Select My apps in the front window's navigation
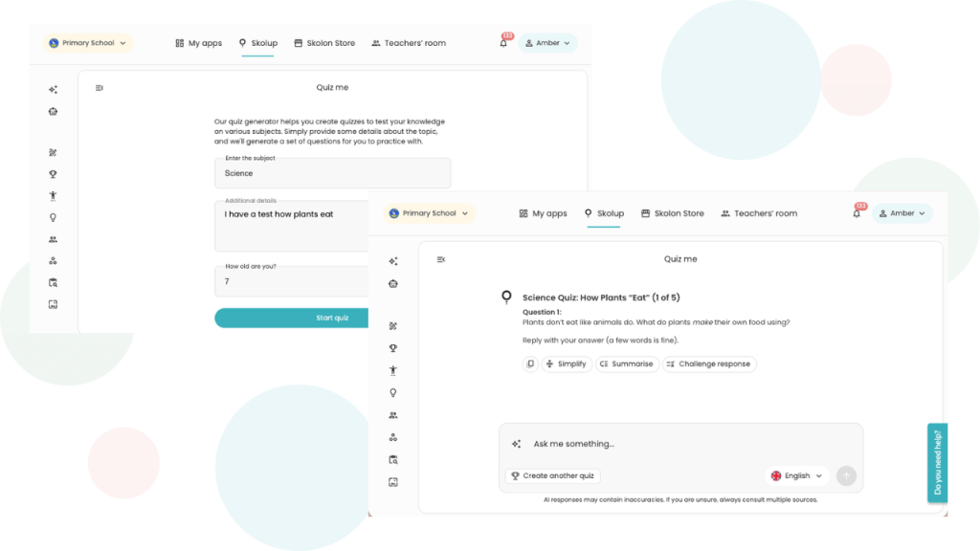The image size is (980, 551). pos(543,213)
